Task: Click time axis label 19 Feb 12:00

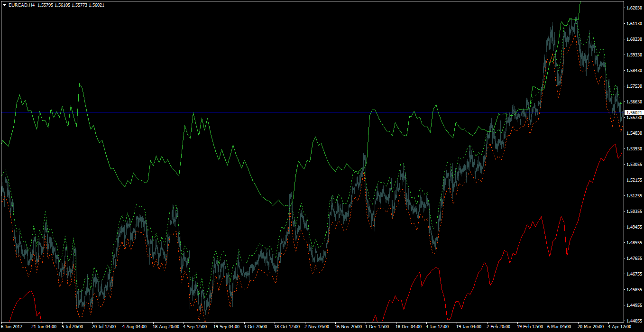Action: pyautogui.click(x=530, y=327)
